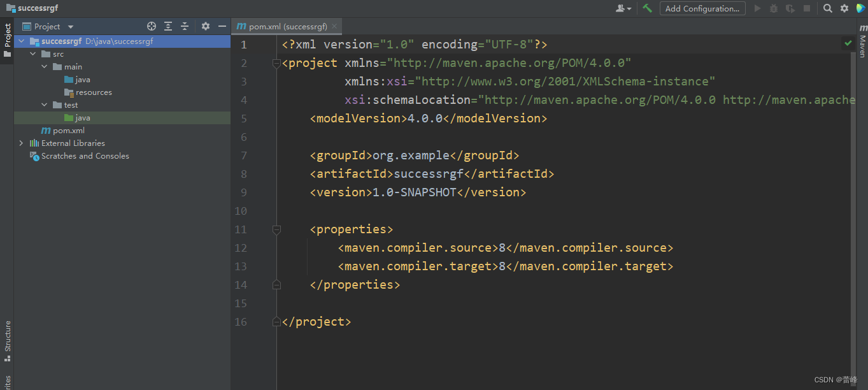Click the Add Configuration button
The height and width of the screenshot is (390, 868).
pos(702,8)
